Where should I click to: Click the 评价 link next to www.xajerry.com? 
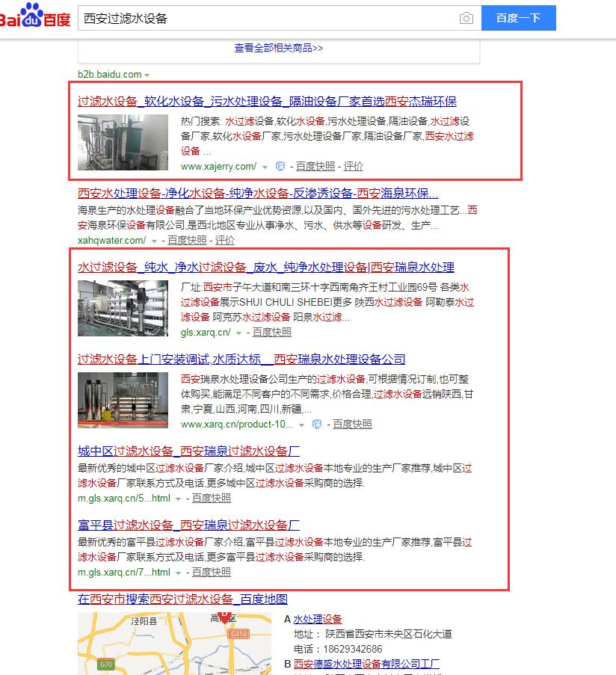tap(352, 166)
